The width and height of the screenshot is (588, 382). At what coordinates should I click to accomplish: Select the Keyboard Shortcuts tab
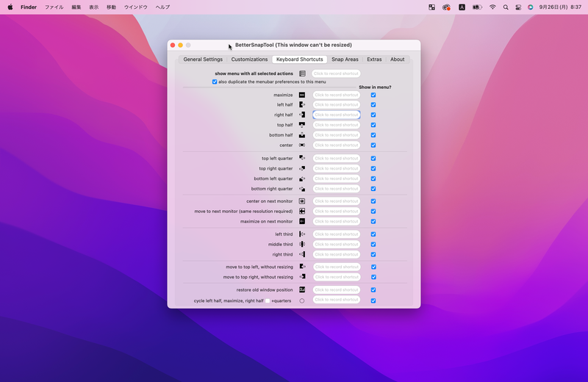point(300,60)
